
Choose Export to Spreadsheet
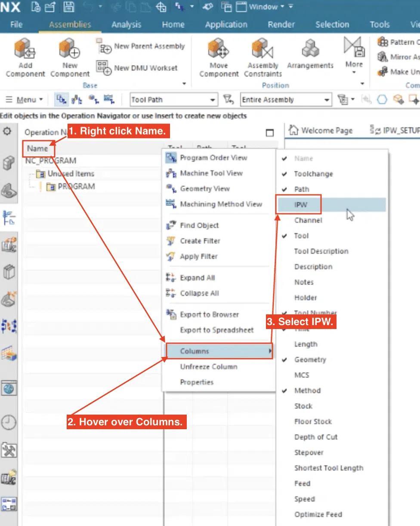(x=219, y=330)
